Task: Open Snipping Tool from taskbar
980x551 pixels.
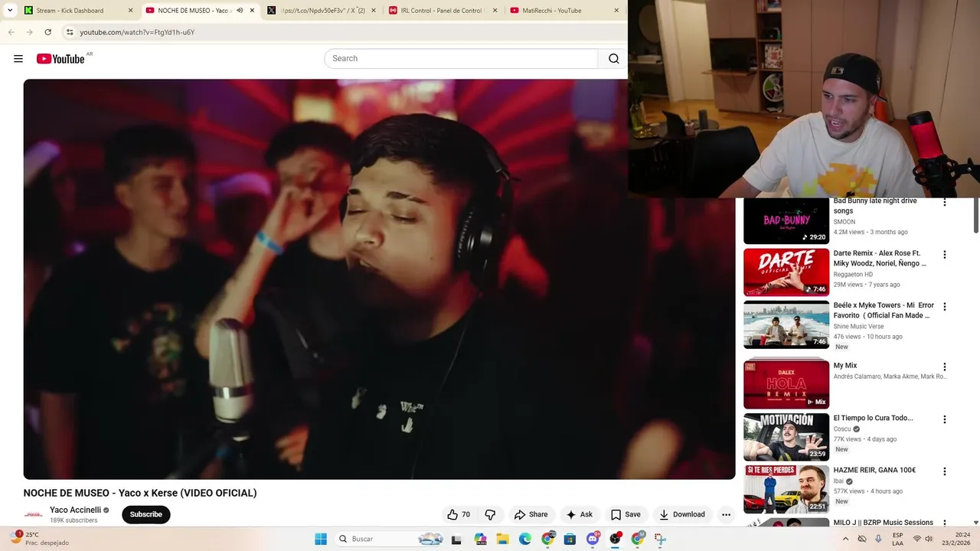Action: point(660,539)
